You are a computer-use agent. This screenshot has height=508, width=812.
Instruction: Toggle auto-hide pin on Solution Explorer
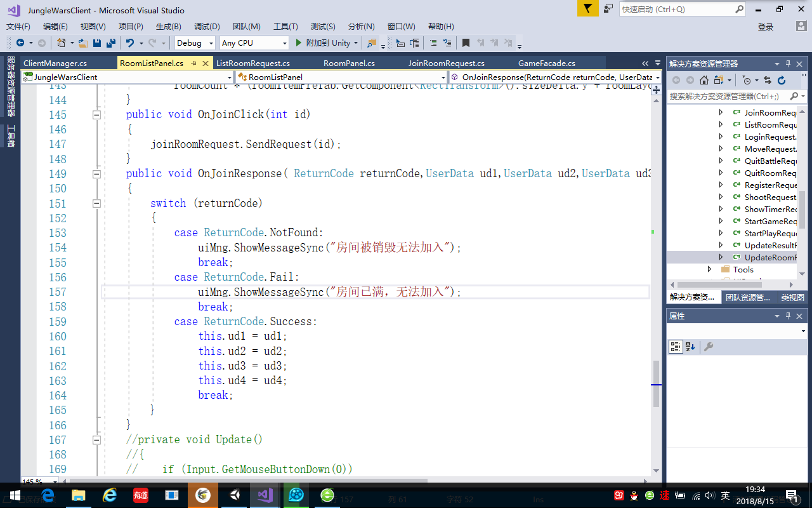789,63
